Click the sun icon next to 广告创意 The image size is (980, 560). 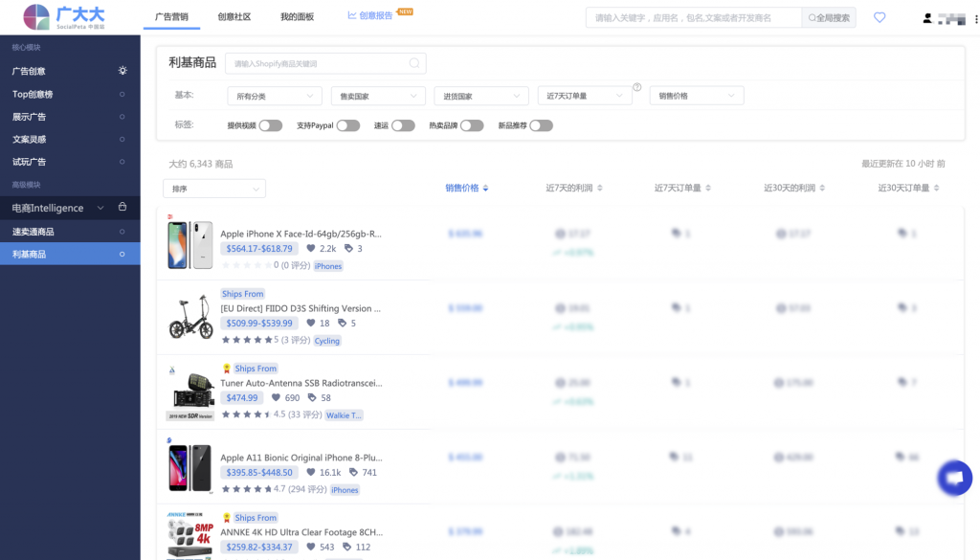(122, 71)
